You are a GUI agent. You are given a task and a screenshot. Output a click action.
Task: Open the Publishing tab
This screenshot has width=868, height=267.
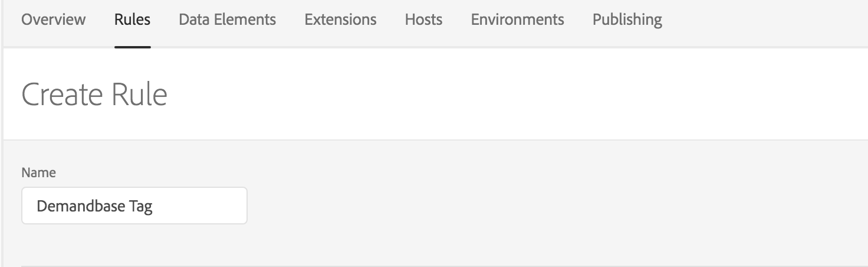[x=627, y=20]
